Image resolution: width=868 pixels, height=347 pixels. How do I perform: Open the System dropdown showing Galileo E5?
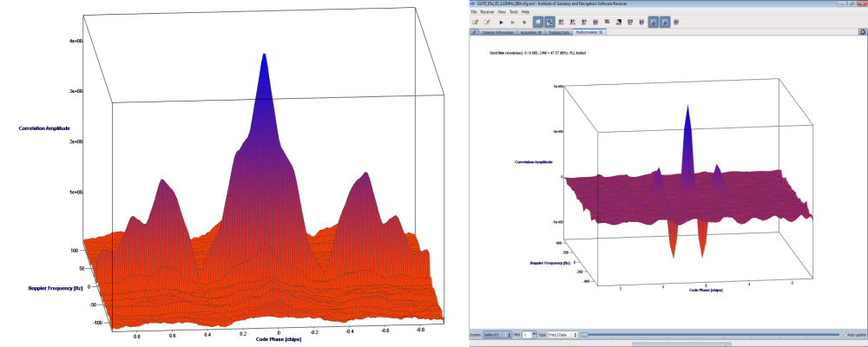pos(497,335)
